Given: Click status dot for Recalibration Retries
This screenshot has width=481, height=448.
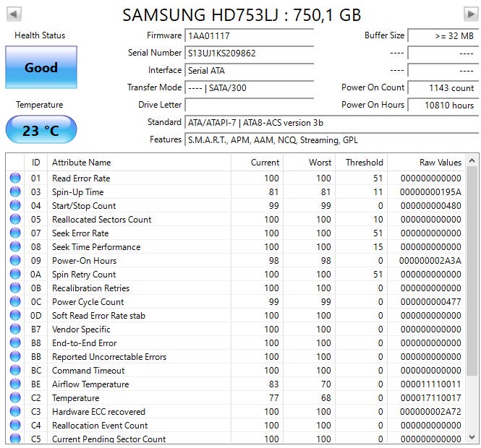Looking at the screenshot, I should coord(15,288).
